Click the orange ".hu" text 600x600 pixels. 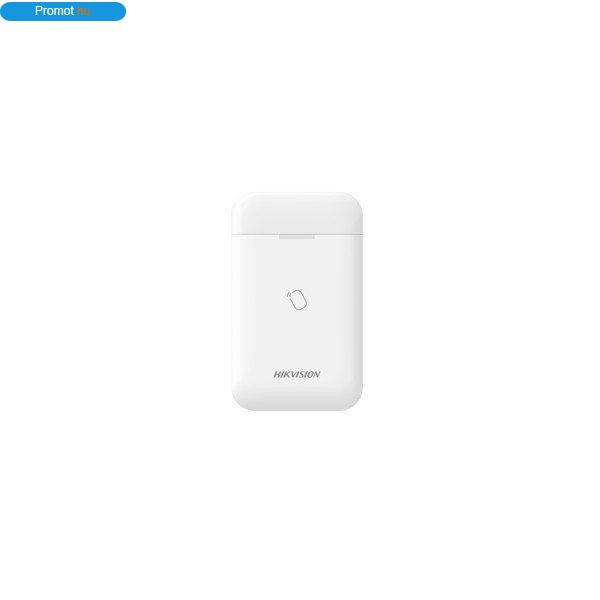click(x=83, y=11)
